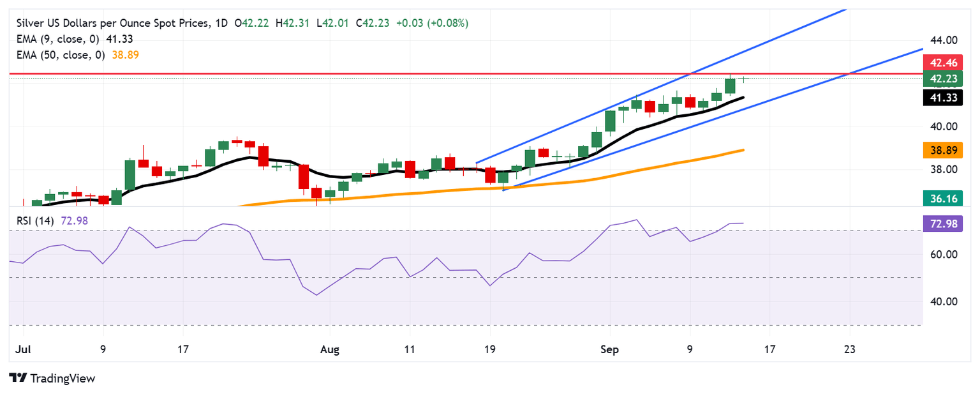980x394 pixels.
Task: Click the green 36.16 price tag
Action: point(942,198)
